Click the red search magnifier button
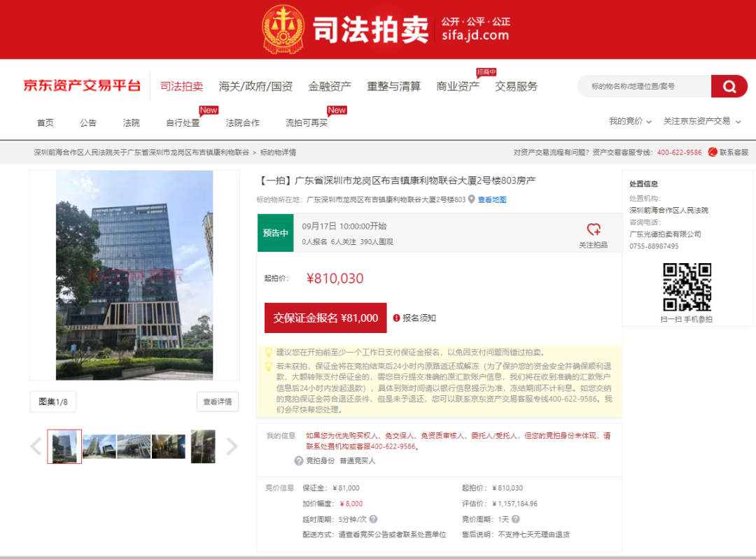The height and width of the screenshot is (559, 756). coord(729,86)
